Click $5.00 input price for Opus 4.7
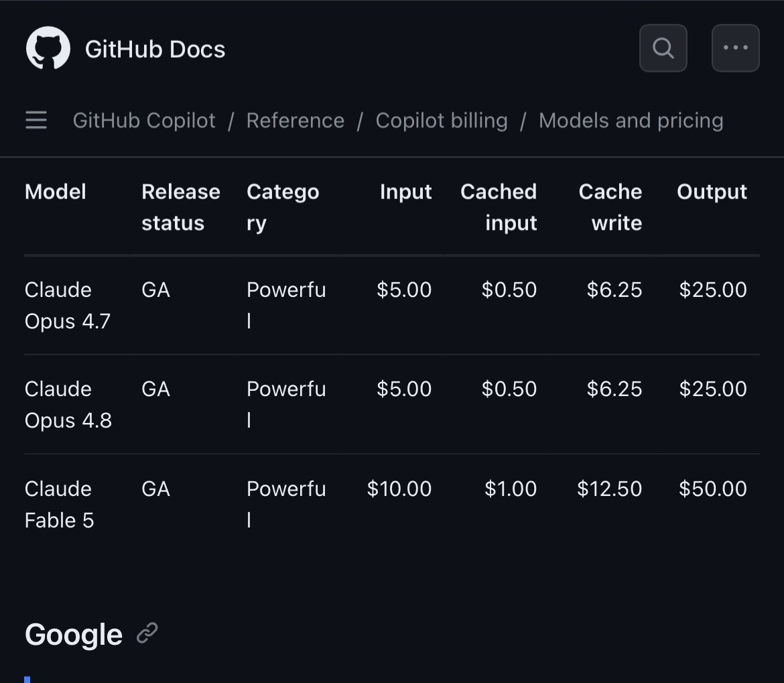 (x=404, y=290)
